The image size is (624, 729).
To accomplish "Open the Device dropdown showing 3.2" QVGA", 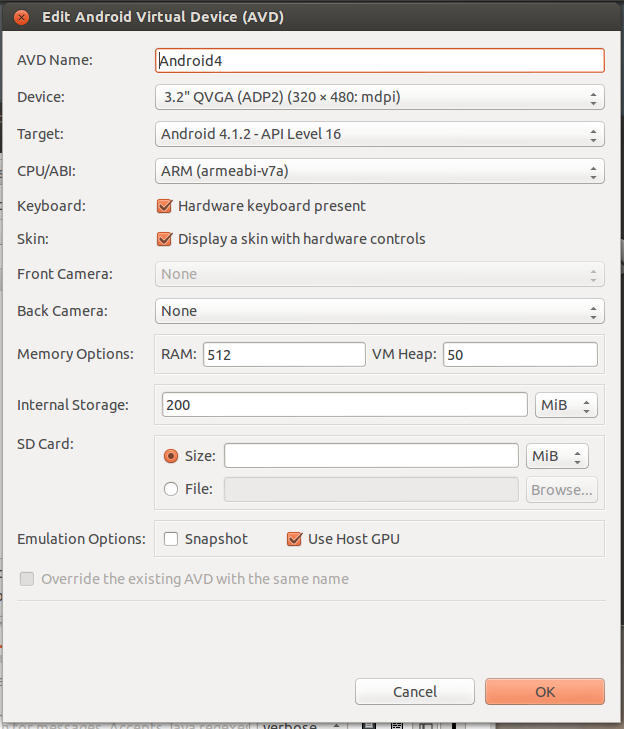I will coord(379,97).
